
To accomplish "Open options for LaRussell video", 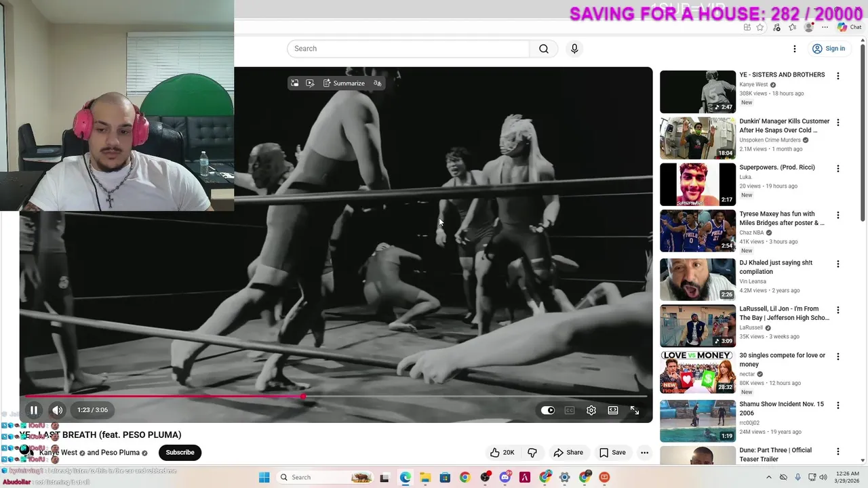I will (x=838, y=310).
